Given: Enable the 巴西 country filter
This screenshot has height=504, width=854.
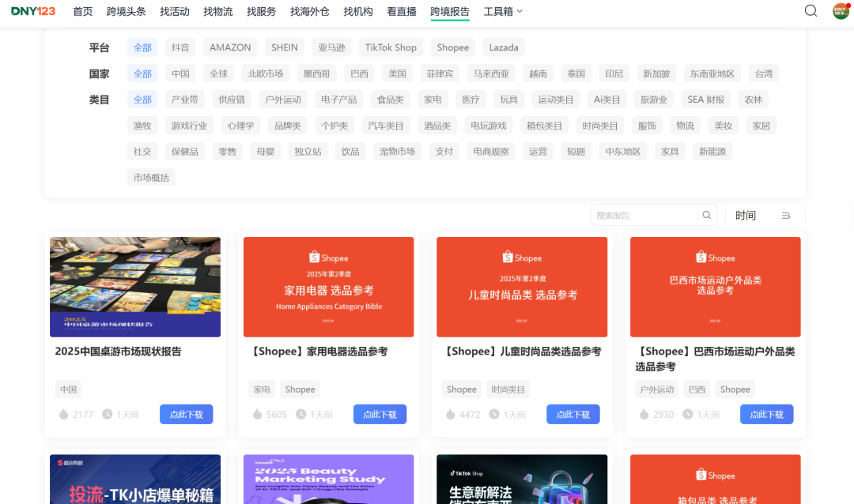Looking at the screenshot, I should click(359, 73).
